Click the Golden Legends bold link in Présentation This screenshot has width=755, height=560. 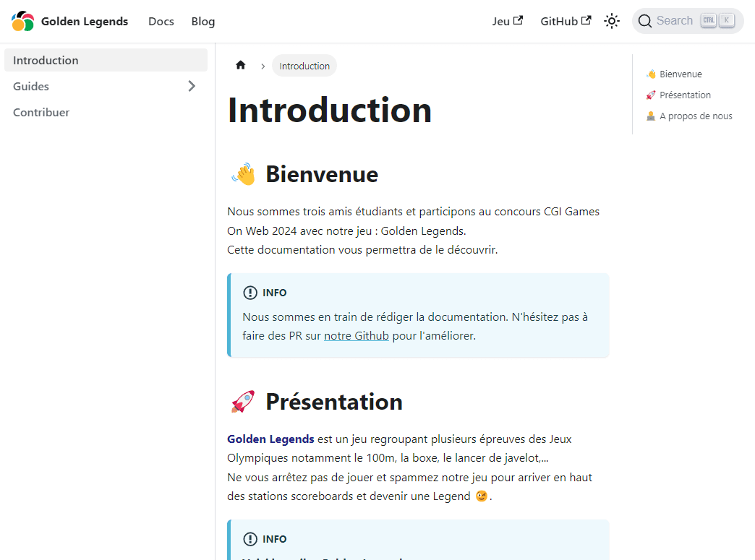click(x=270, y=439)
